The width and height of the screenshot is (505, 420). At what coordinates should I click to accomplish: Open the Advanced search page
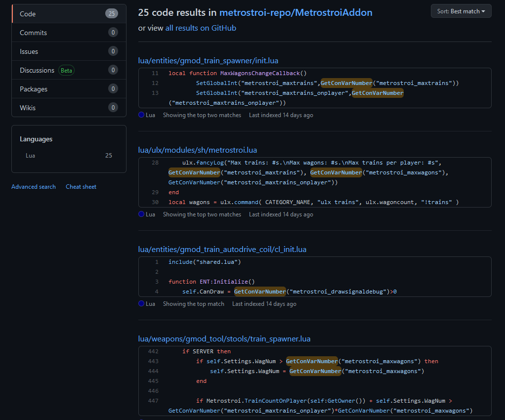click(x=33, y=186)
